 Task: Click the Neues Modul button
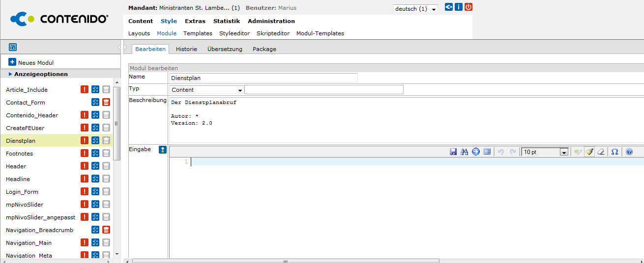click(x=31, y=62)
